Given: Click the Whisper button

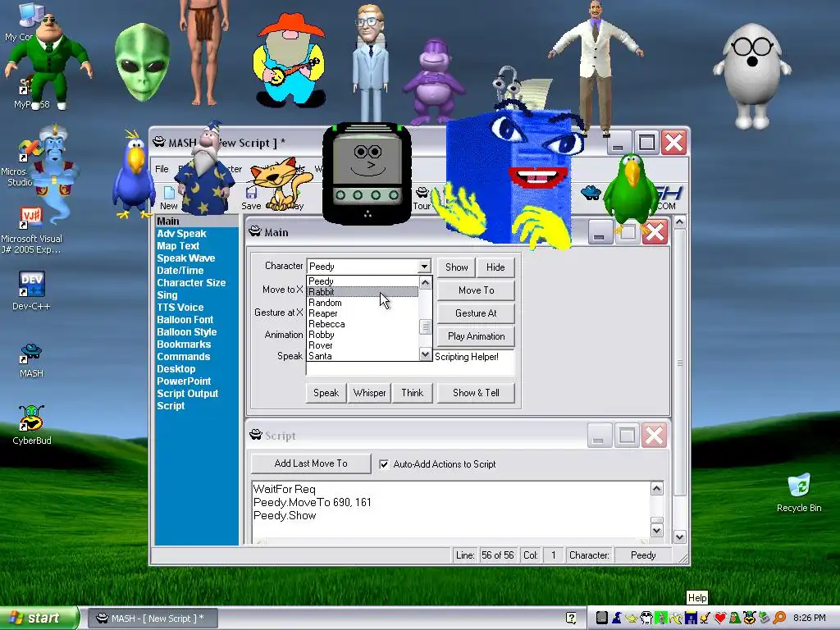Looking at the screenshot, I should point(370,393).
